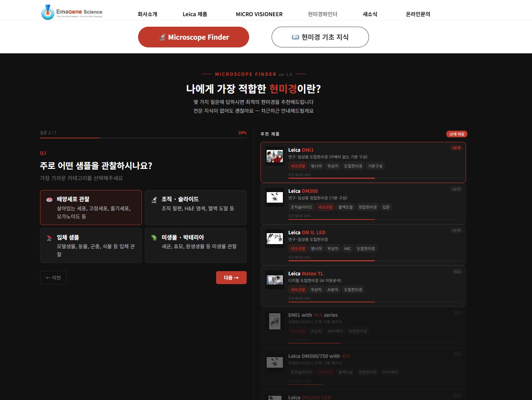Open the 회사소개 menu
This screenshot has height=400, width=532.
click(x=148, y=14)
